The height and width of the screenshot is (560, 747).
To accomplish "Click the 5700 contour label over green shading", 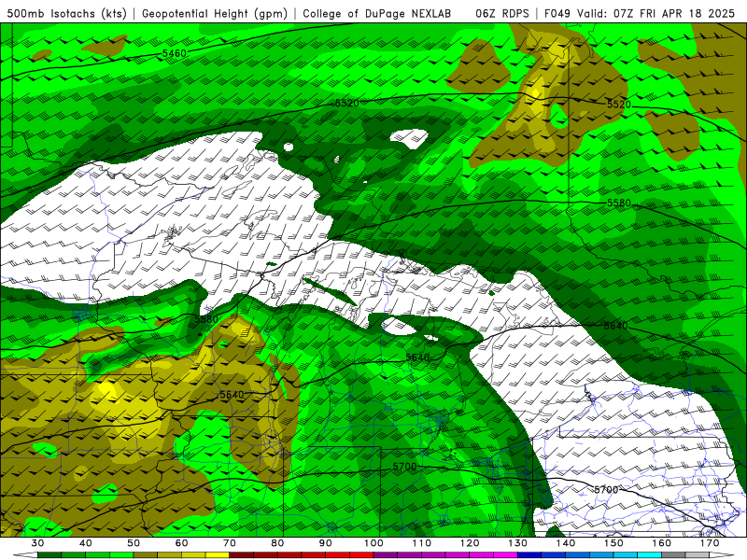I will point(404,467).
